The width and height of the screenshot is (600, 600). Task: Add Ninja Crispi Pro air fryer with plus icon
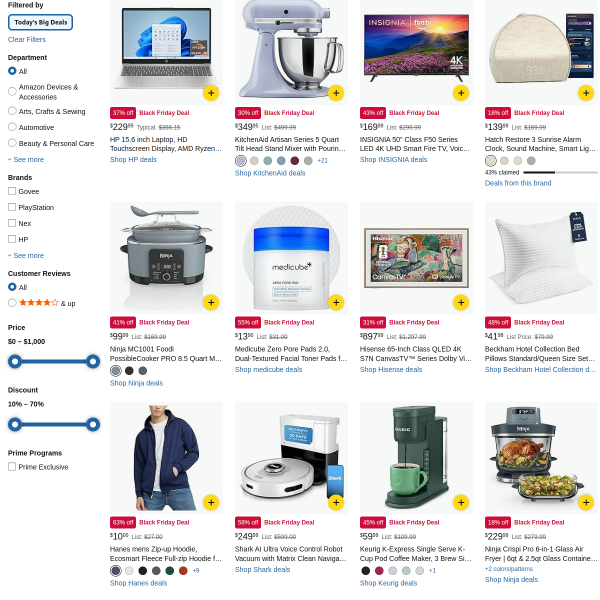point(586,502)
